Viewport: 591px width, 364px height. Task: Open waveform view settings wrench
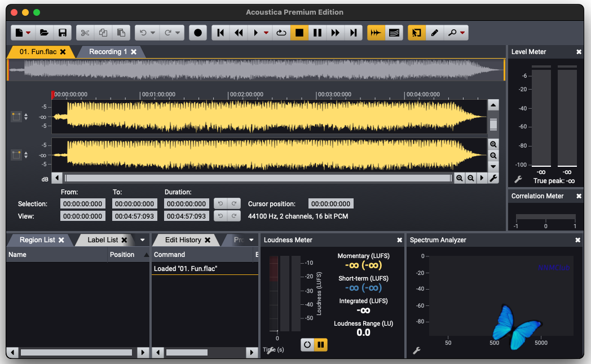[493, 178]
